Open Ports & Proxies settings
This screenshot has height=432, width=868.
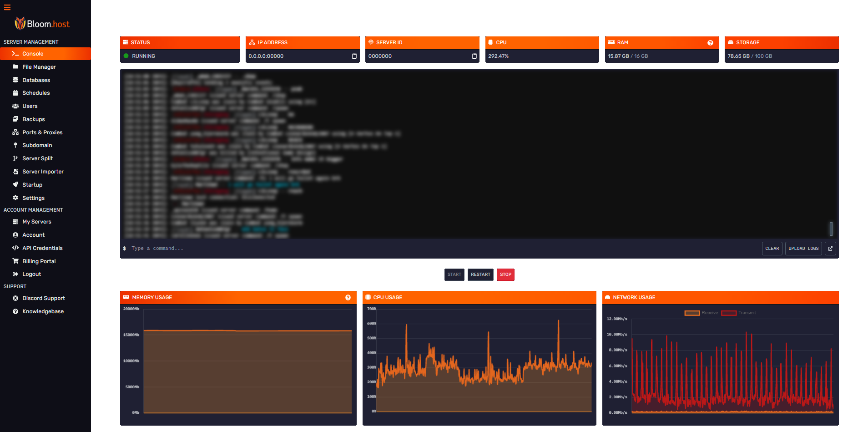[x=42, y=132]
